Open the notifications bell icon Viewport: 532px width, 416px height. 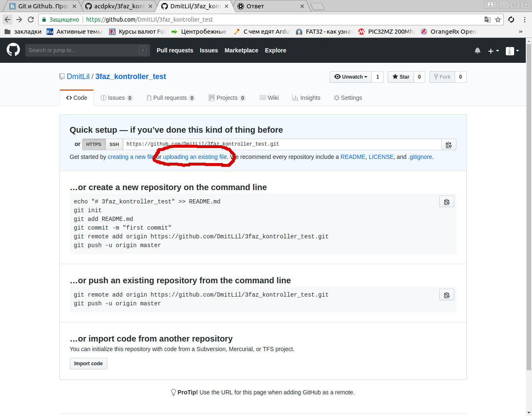pyautogui.click(x=478, y=51)
